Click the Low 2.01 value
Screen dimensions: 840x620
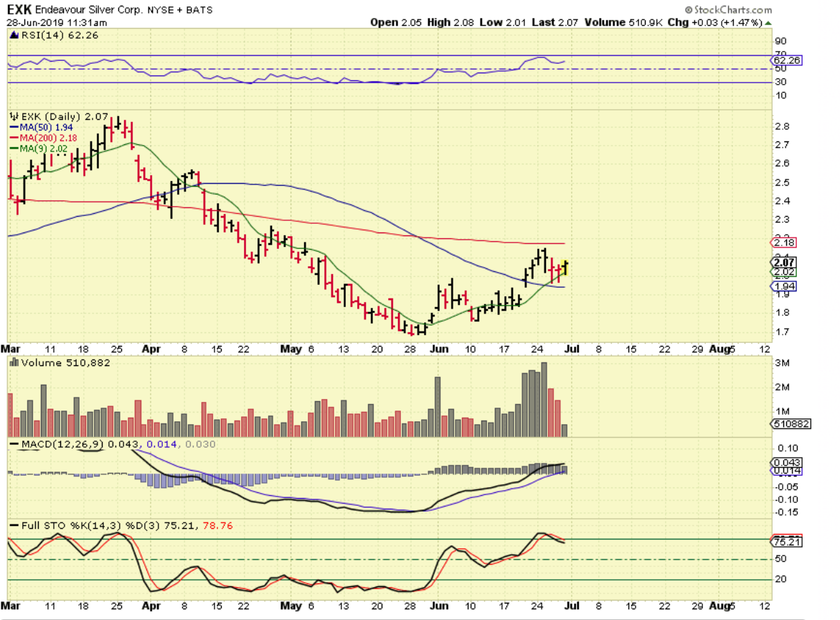(x=503, y=22)
